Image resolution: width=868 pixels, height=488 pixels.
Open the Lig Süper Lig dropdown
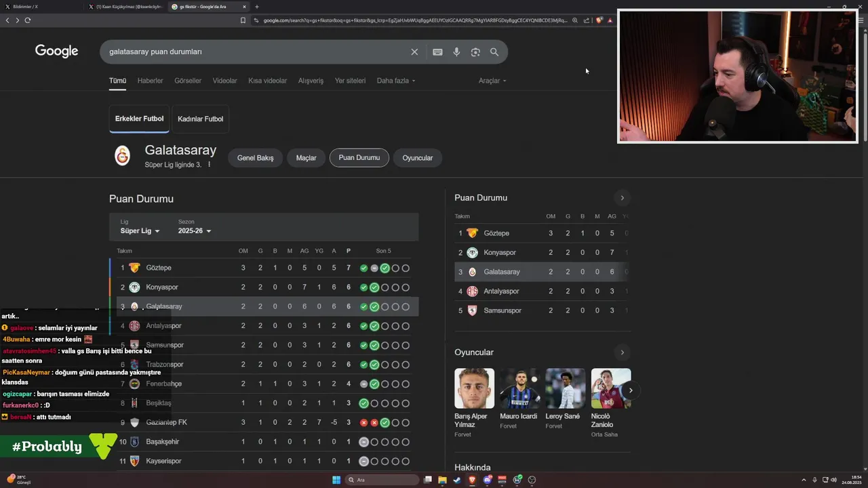140,231
